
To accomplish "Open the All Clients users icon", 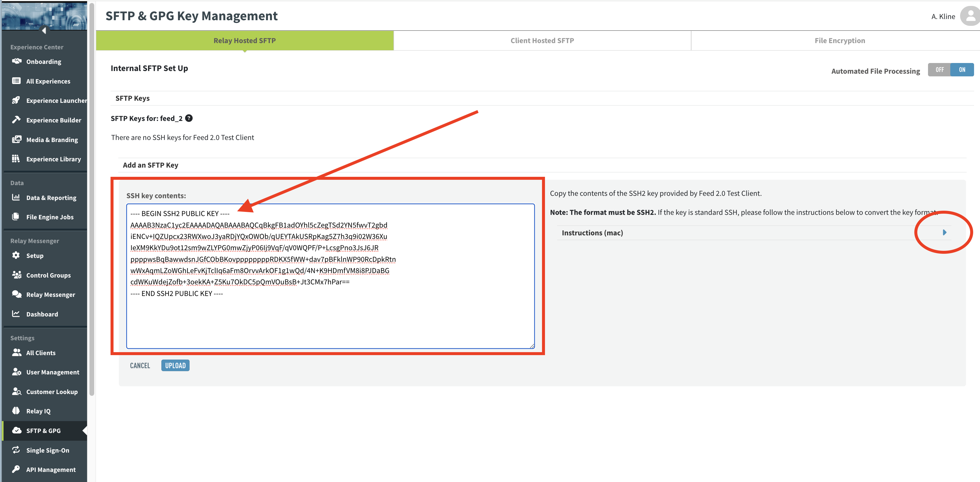I will pos(16,352).
